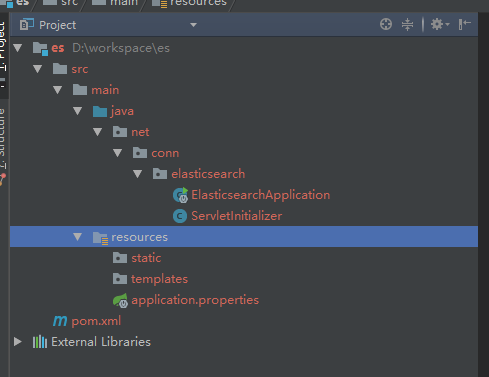489x377 pixels.
Task: Click the D:\workspace\es path text
Action: [121, 48]
